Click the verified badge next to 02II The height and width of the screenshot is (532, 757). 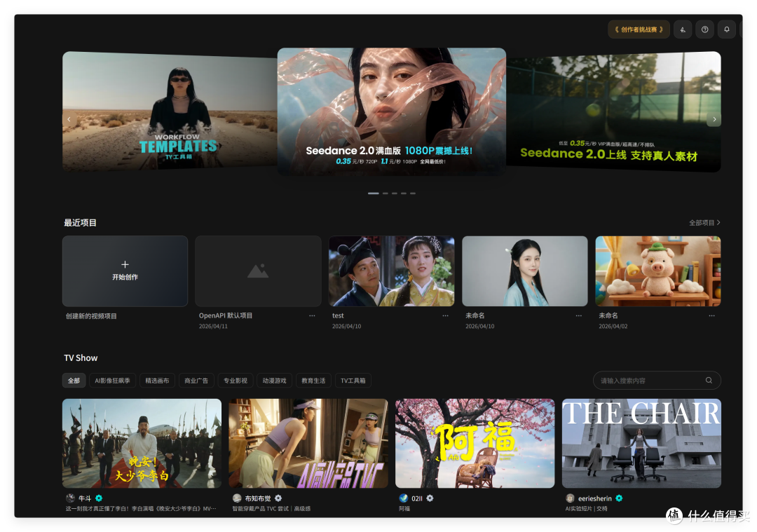click(430, 498)
